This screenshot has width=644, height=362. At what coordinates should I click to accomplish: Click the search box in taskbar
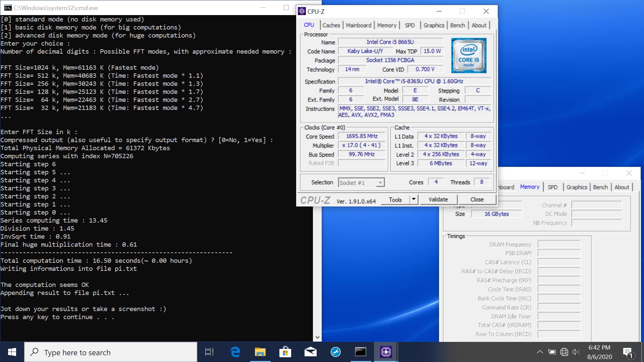pyautogui.click(x=111, y=352)
